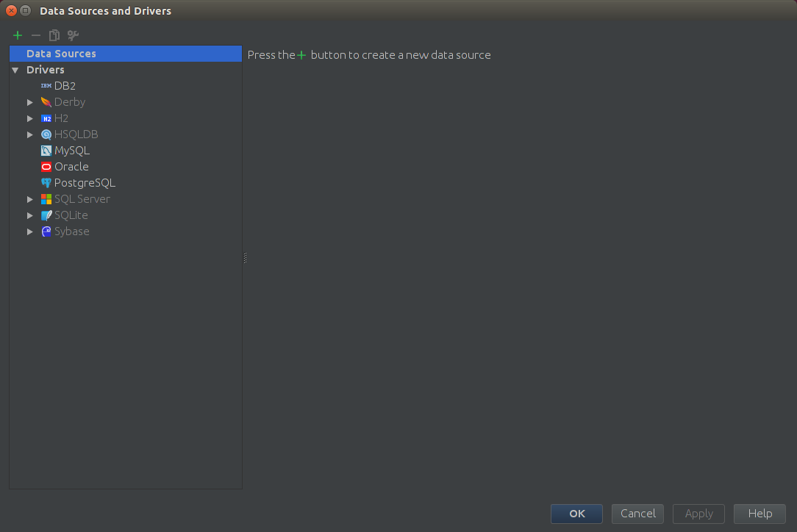Expand the HSQLDB driver node
Viewport: 797px width, 532px height.
pyautogui.click(x=30, y=134)
